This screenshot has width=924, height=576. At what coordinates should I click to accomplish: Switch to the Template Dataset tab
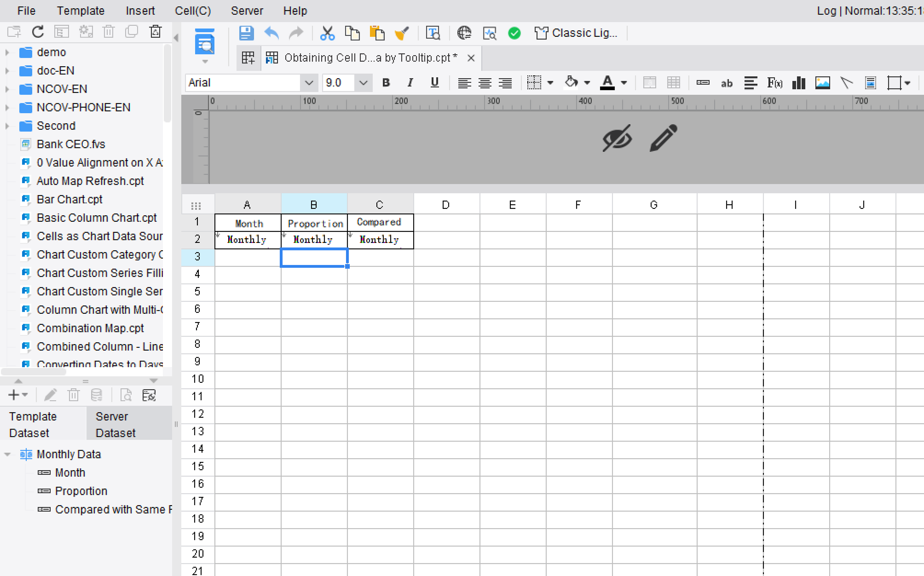point(43,424)
